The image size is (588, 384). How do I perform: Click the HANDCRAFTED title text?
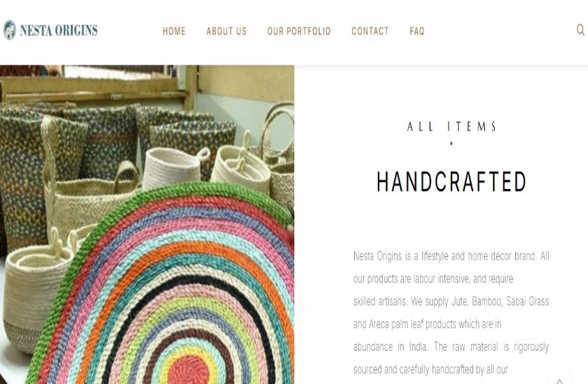[451, 181]
